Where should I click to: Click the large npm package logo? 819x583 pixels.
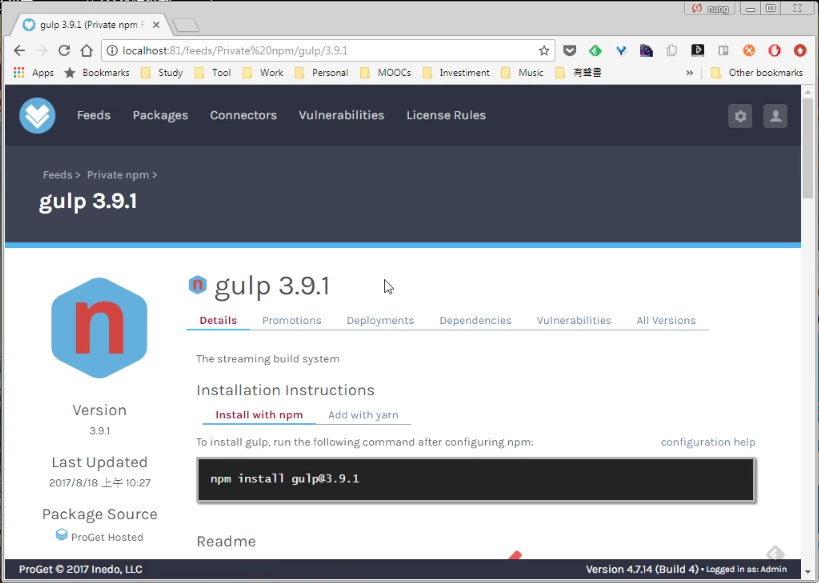pos(99,328)
